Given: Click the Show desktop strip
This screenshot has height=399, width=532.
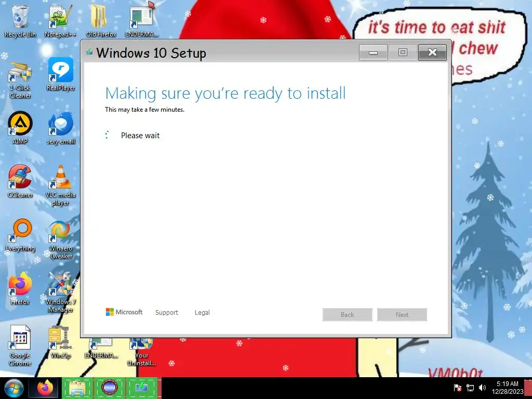Looking at the screenshot, I should (x=528, y=388).
